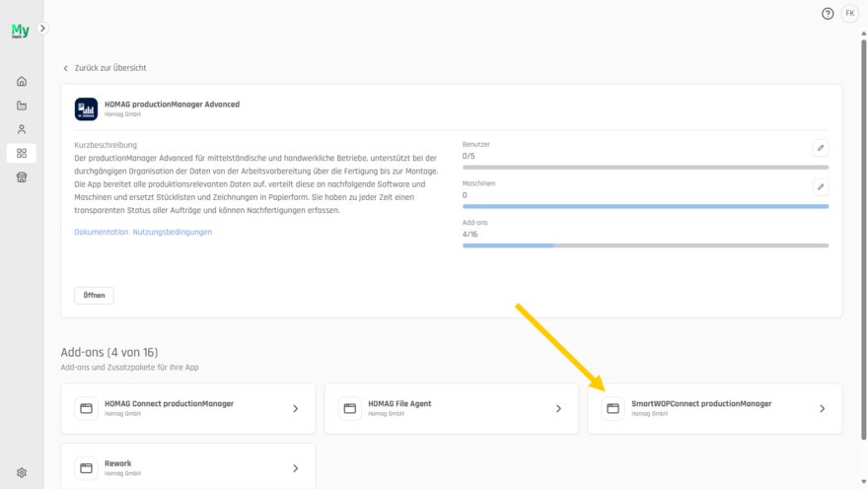This screenshot has width=868, height=489.
Task: Open the help question mark icon
Action: coord(827,14)
